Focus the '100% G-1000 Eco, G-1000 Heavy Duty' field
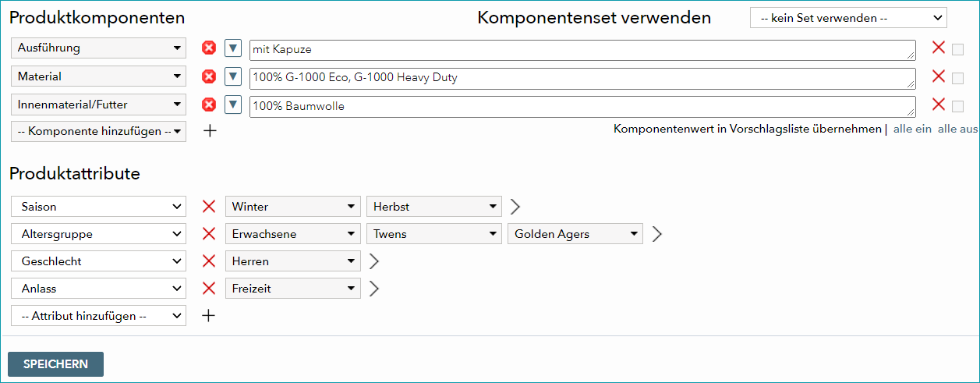 tap(582, 78)
